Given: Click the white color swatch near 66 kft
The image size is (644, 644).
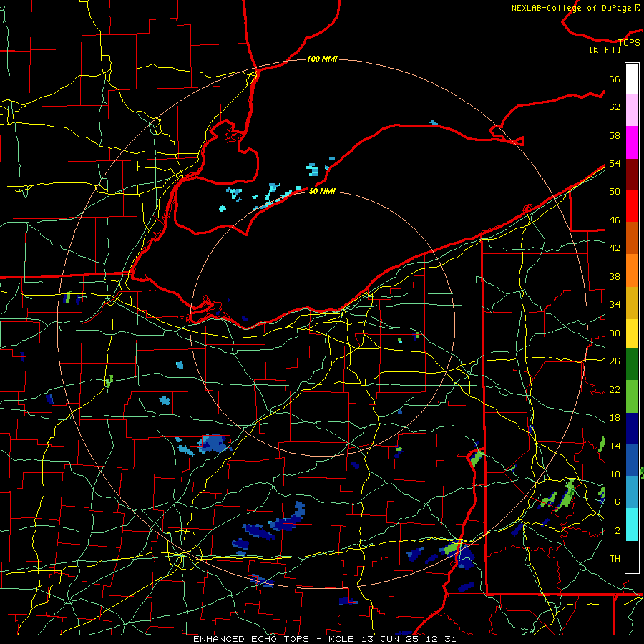Looking at the screenshot, I should [x=632, y=79].
